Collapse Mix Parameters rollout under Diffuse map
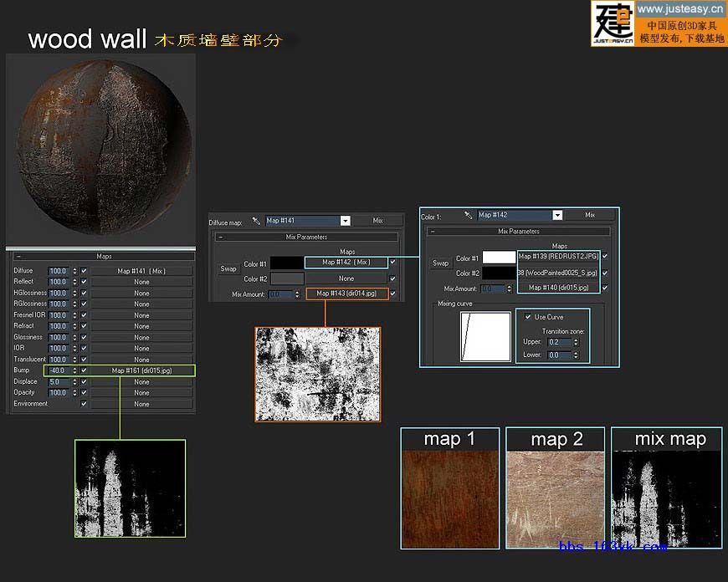 306,237
